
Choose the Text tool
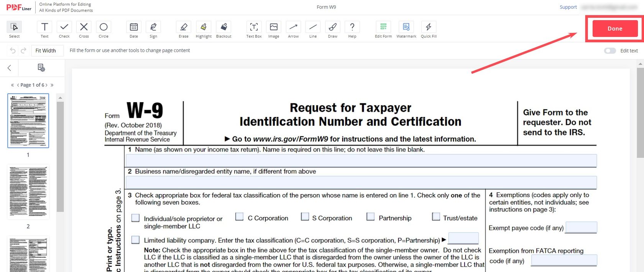[44, 30]
